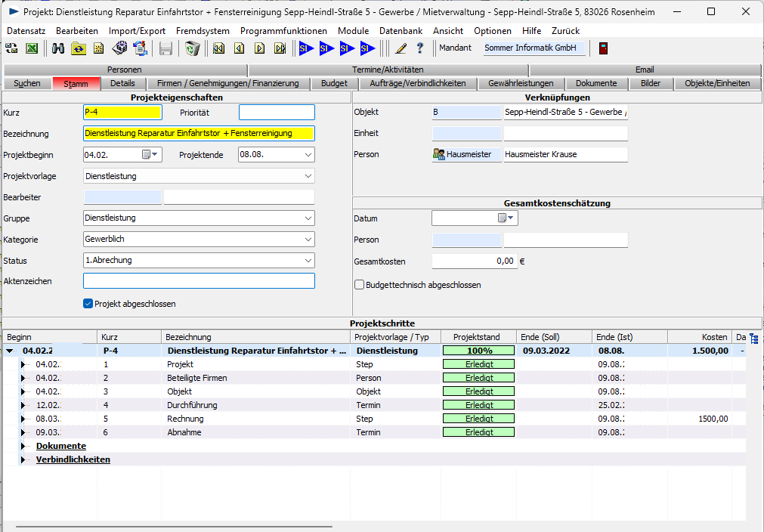This screenshot has width=764, height=532.
Task: Click the question mark help icon
Action: 420,48
